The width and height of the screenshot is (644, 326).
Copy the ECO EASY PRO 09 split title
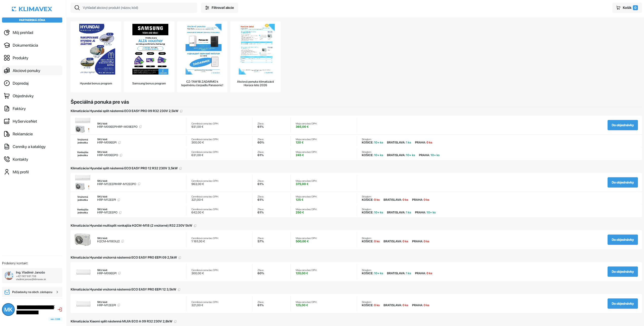coord(181,111)
